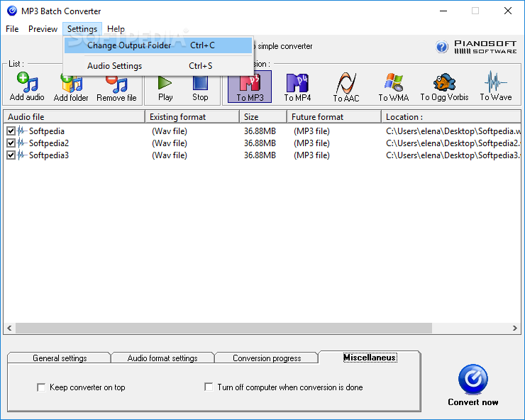The height and width of the screenshot is (420, 525).
Task: Switch to Conversion progress tab
Action: 267,358
